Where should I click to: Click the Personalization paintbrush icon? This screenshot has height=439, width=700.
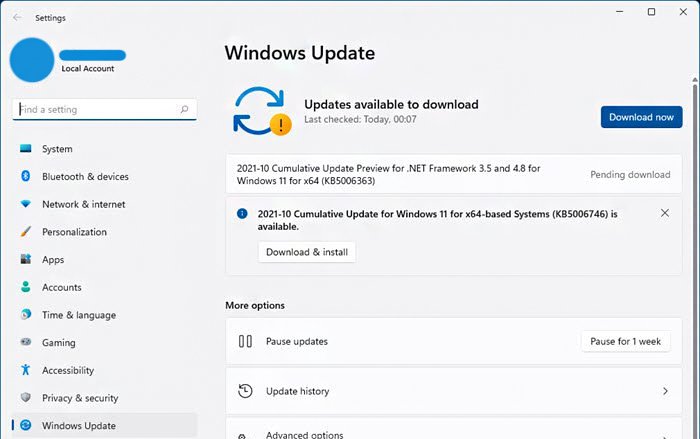[25, 231]
